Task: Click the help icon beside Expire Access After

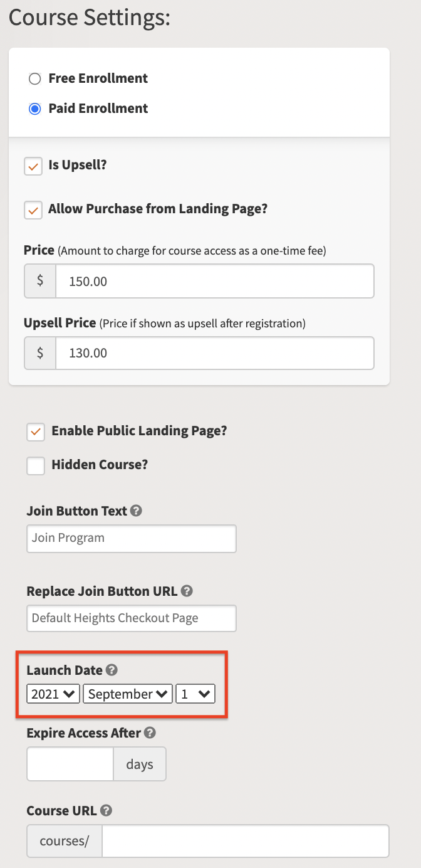Action: [150, 733]
